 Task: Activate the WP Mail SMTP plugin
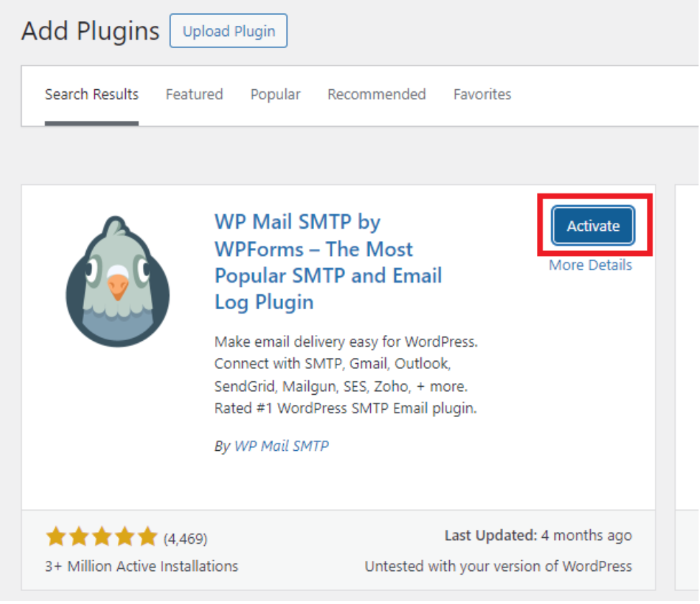(594, 226)
